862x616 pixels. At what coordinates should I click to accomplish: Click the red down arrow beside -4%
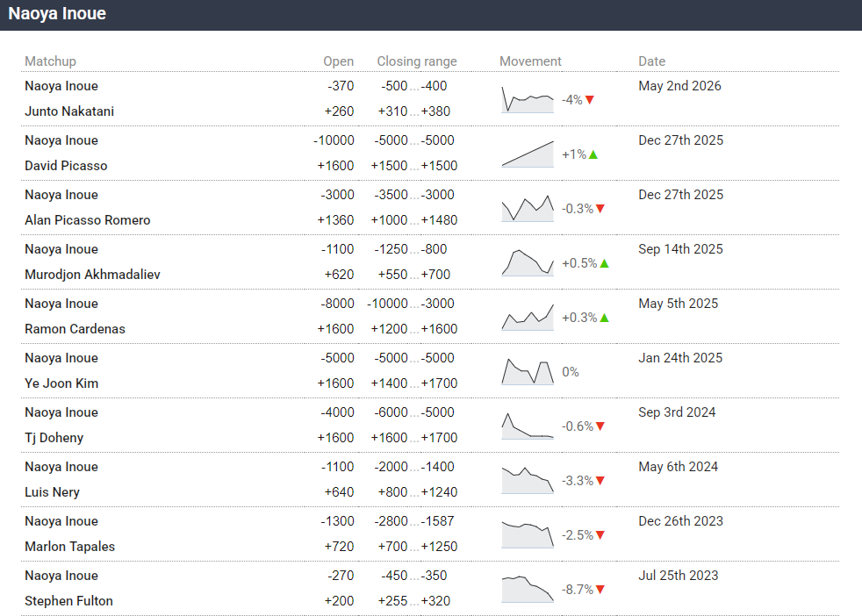pos(590,100)
